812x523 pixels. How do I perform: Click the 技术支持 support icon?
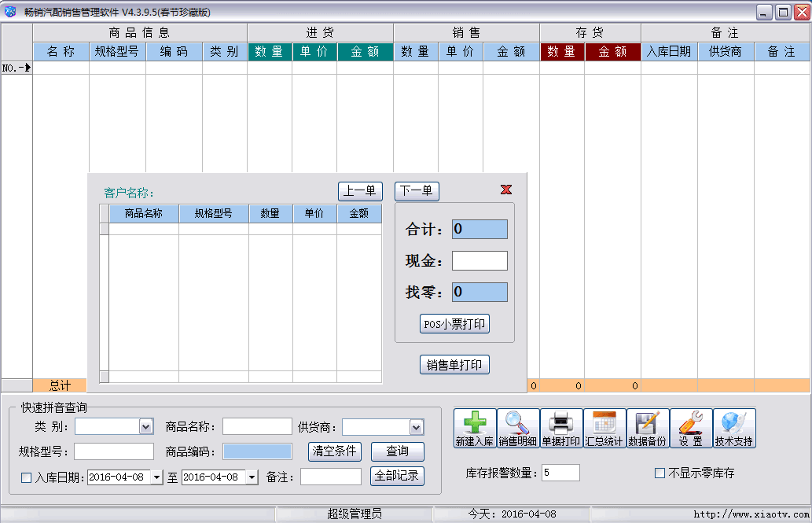click(733, 427)
